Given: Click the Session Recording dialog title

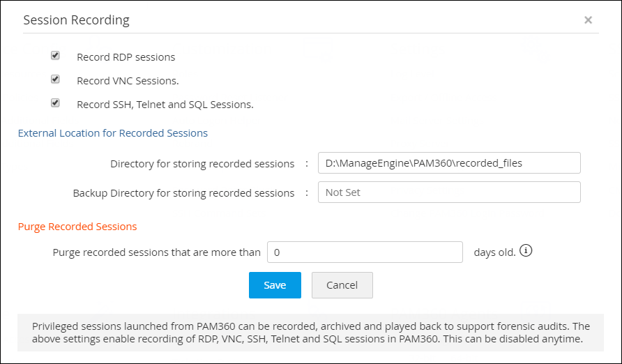Looking at the screenshot, I should pos(76,20).
